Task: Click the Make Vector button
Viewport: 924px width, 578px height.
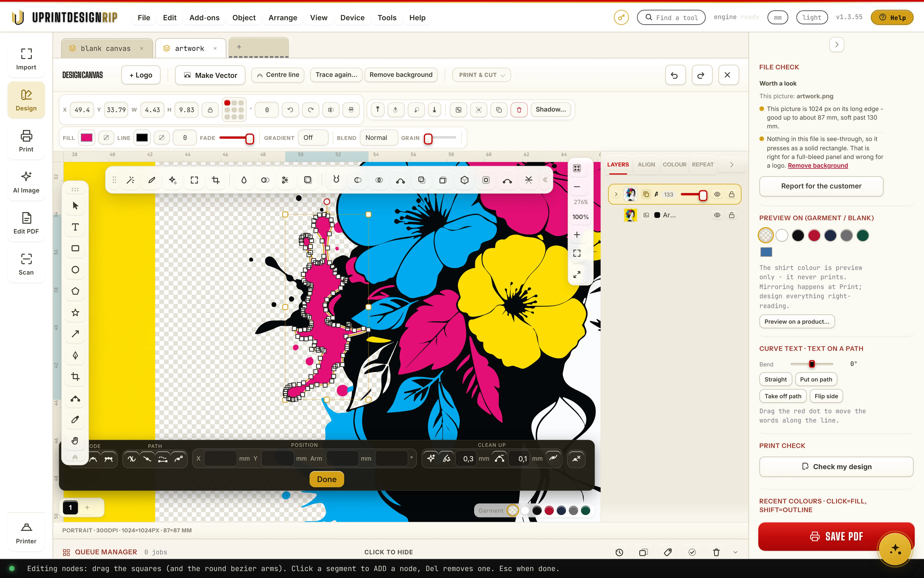Action: pyautogui.click(x=210, y=75)
